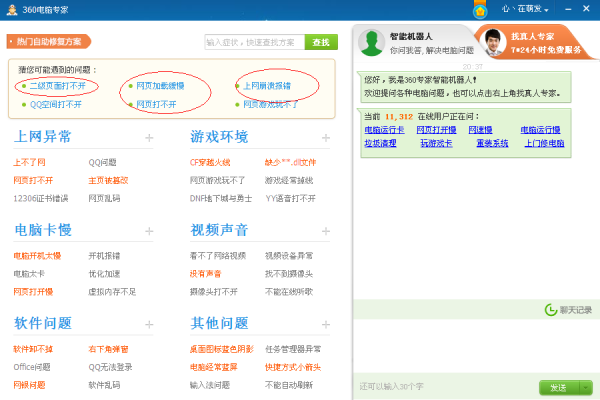Select the 网页乱码 item

coord(104,198)
